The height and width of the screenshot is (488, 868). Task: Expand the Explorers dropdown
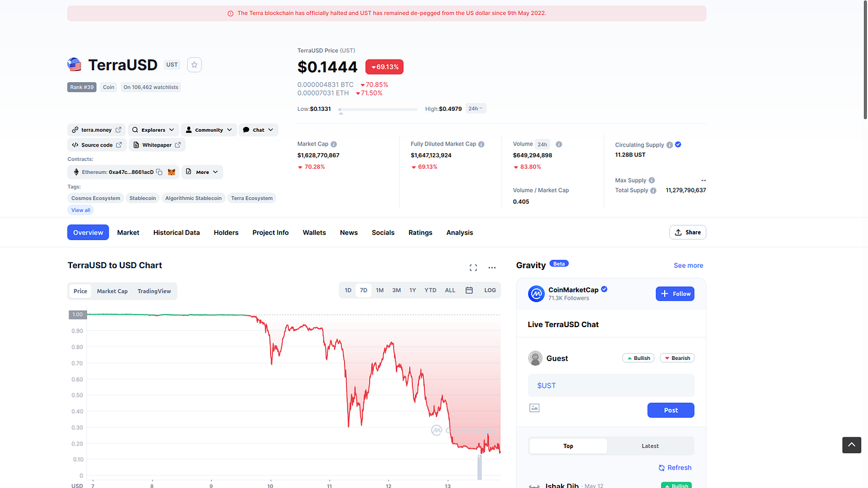point(153,130)
